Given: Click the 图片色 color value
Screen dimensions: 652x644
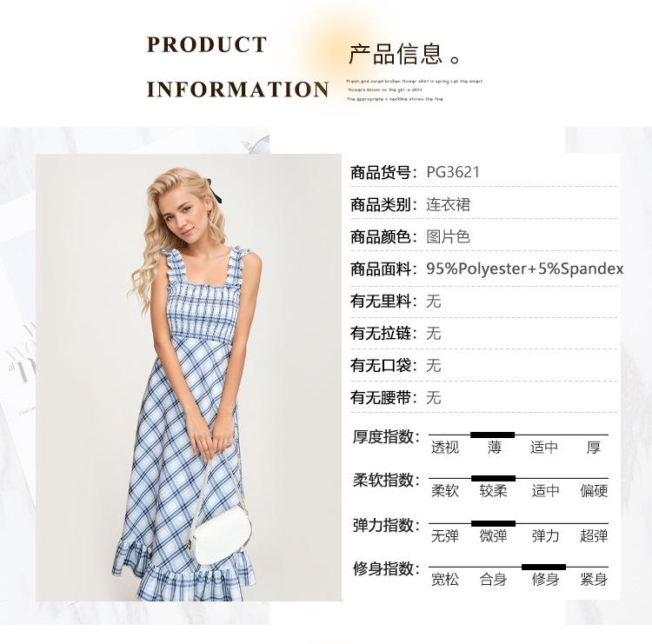Looking at the screenshot, I should 449,236.
